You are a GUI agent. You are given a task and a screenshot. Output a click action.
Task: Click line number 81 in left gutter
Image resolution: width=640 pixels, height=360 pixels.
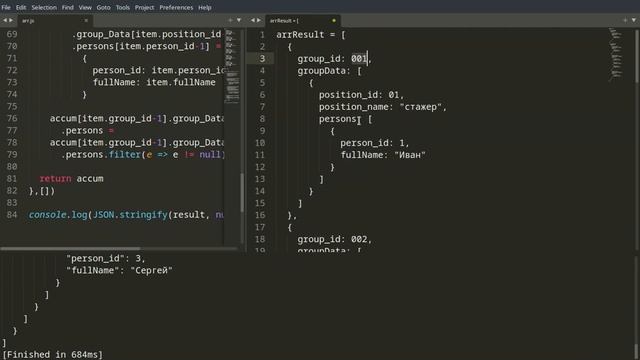pos(12,178)
